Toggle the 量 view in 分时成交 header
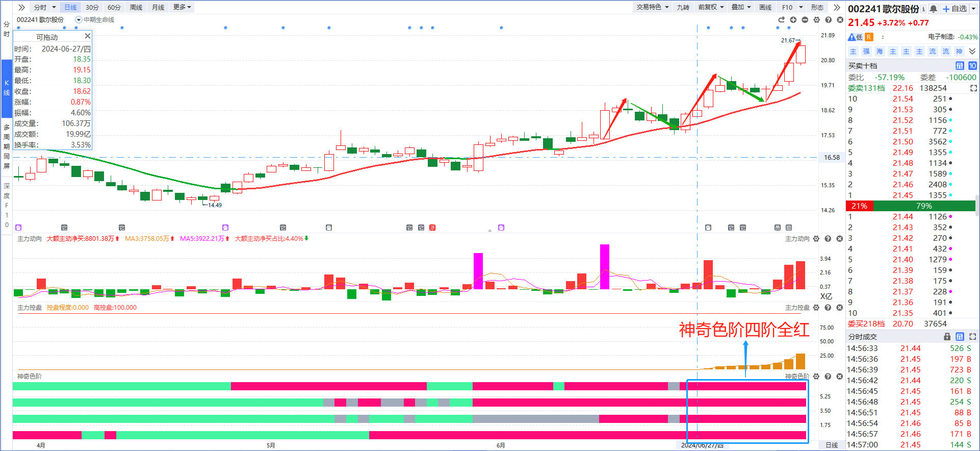This screenshot has width=980, height=451. click(960, 337)
